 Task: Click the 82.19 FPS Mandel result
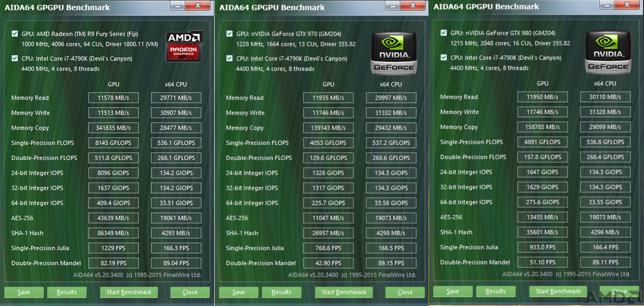[113, 263]
